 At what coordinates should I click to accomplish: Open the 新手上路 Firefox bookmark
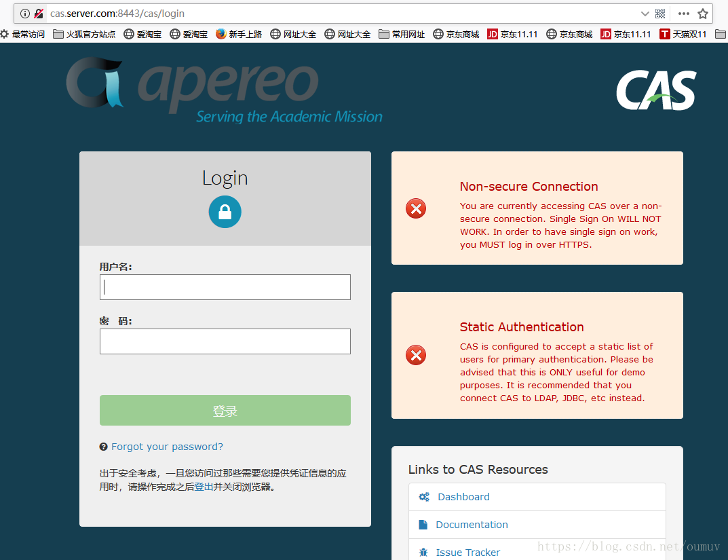(x=239, y=34)
